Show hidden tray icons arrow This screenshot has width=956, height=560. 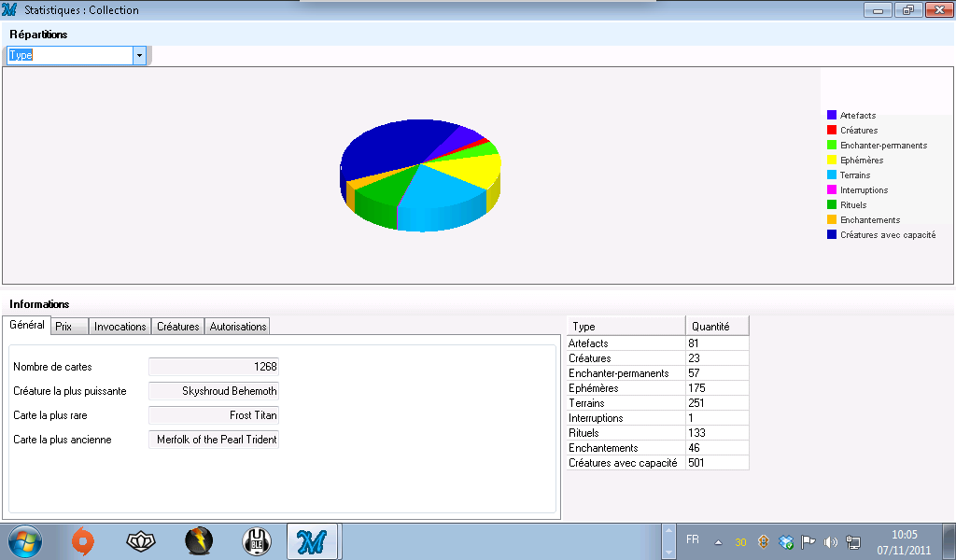[x=718, y=541]
